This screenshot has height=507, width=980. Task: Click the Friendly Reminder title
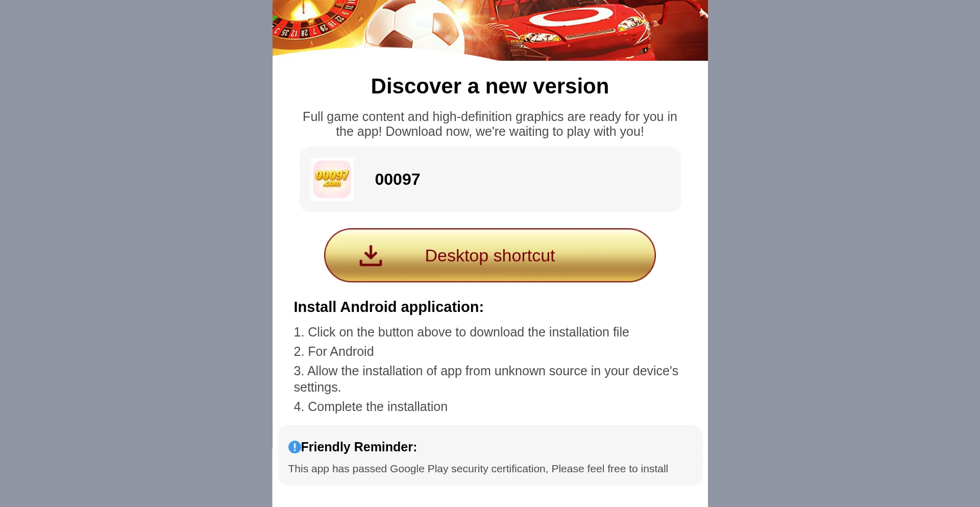[x=359, y=447]
